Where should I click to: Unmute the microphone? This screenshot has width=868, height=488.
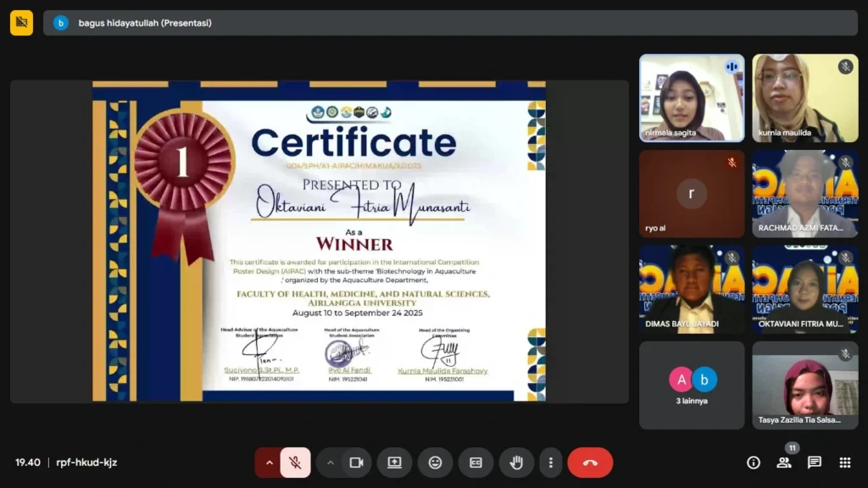pyautogui.click(x=295, y=463)
